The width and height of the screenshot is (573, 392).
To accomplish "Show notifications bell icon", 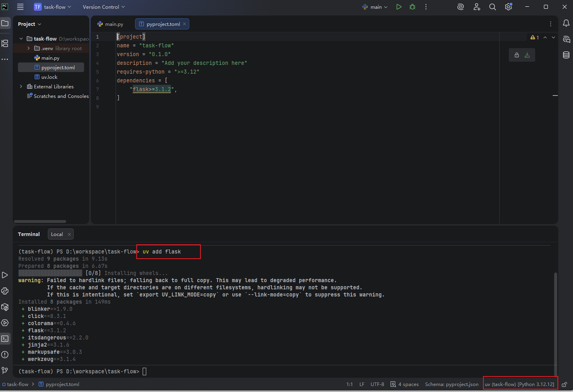I will (x=566, y=23).
